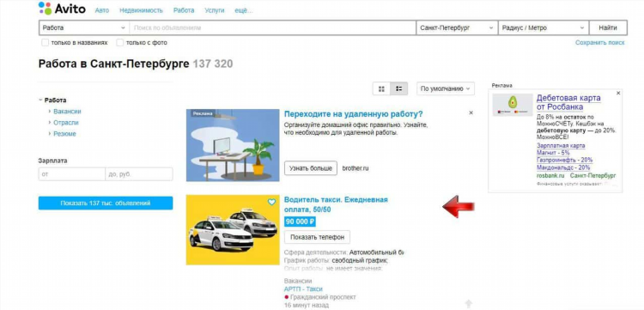This screenshot has width=644, height=310.
Task: Open the 'Работа' category dropdown
Action: click(x=84, y=28)
